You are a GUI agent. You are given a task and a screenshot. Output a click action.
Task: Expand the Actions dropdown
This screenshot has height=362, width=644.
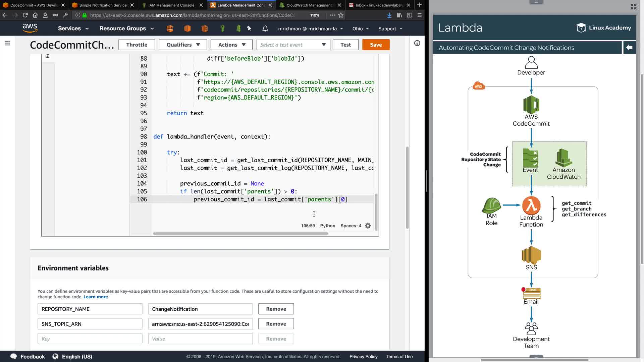231,45
